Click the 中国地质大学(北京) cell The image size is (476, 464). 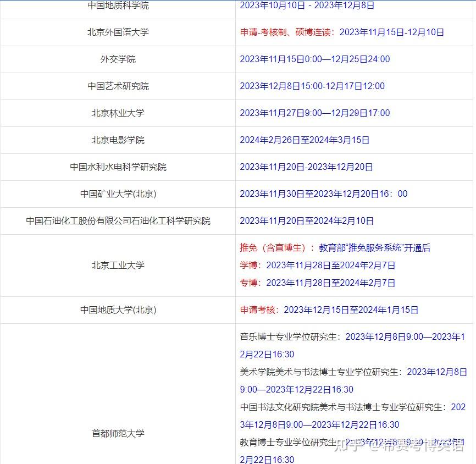point(118,310)
